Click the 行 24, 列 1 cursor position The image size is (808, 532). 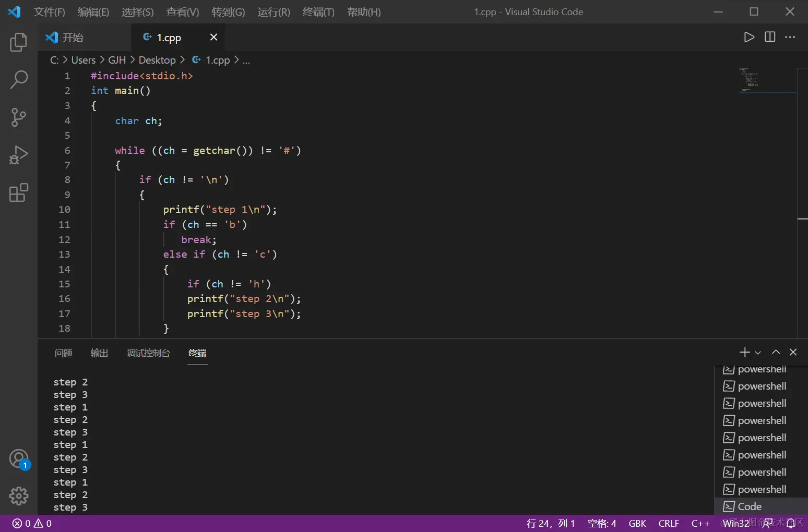tap(551, 524)
